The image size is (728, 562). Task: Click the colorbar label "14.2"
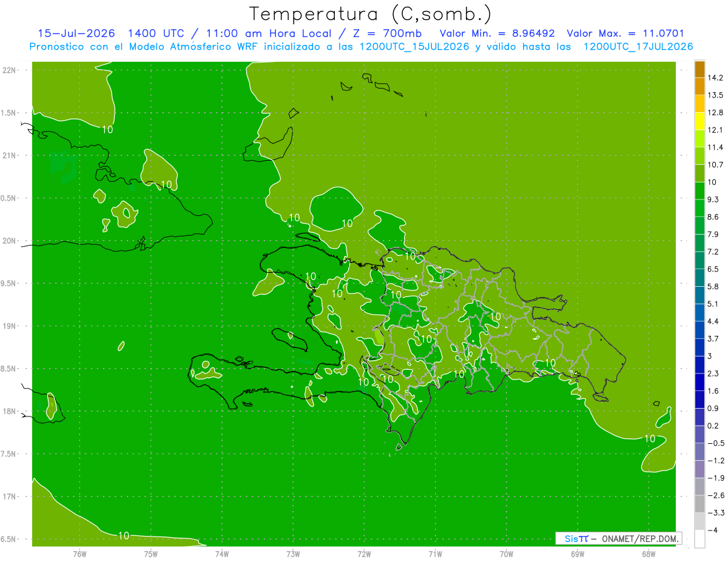(715, 78)
